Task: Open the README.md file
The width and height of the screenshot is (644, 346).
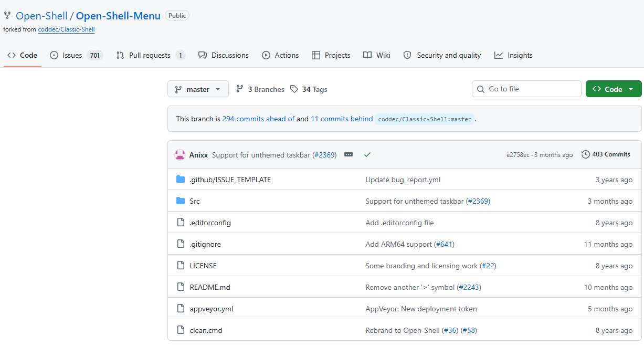Action: pos(210,287)
